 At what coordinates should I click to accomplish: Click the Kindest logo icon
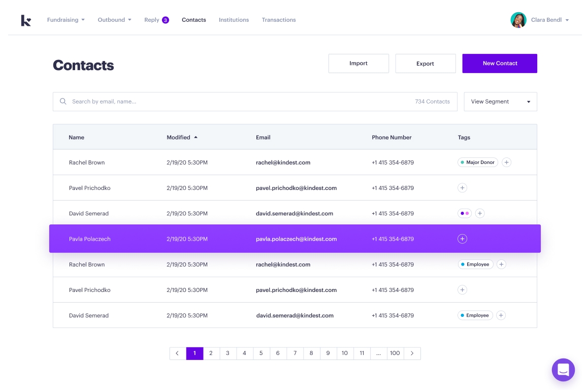26,20
